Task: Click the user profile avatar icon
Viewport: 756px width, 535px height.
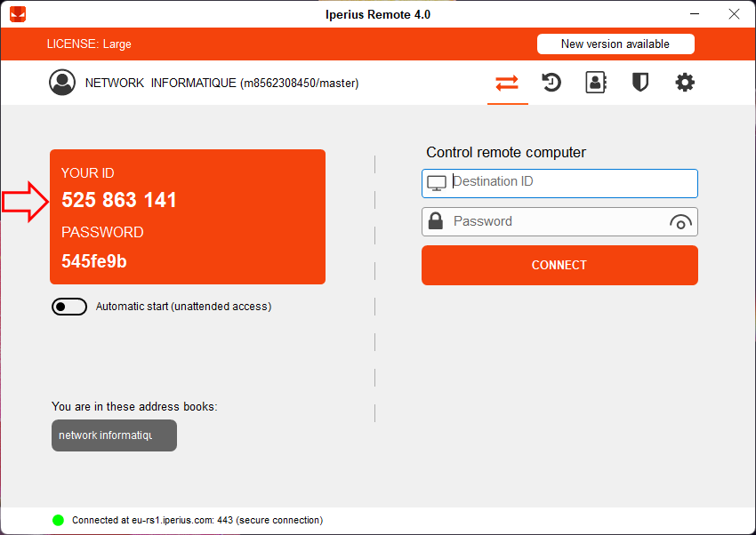Action: [62, 83]
